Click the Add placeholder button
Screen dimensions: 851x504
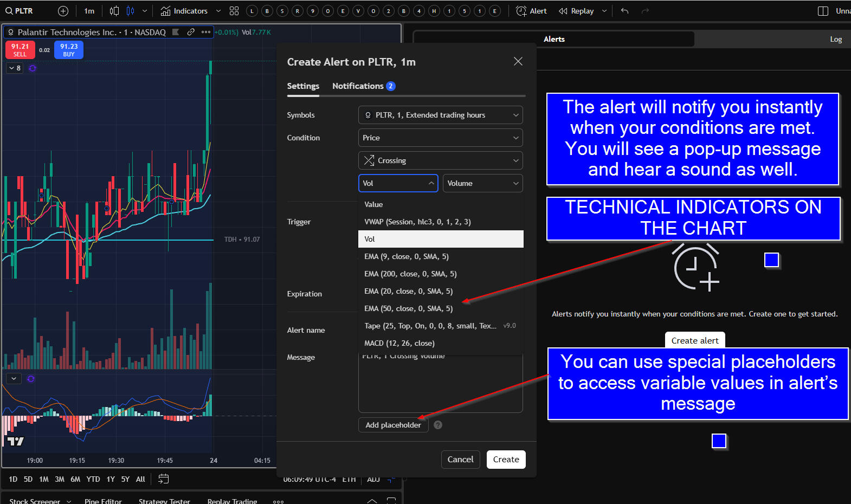point(393,425)
